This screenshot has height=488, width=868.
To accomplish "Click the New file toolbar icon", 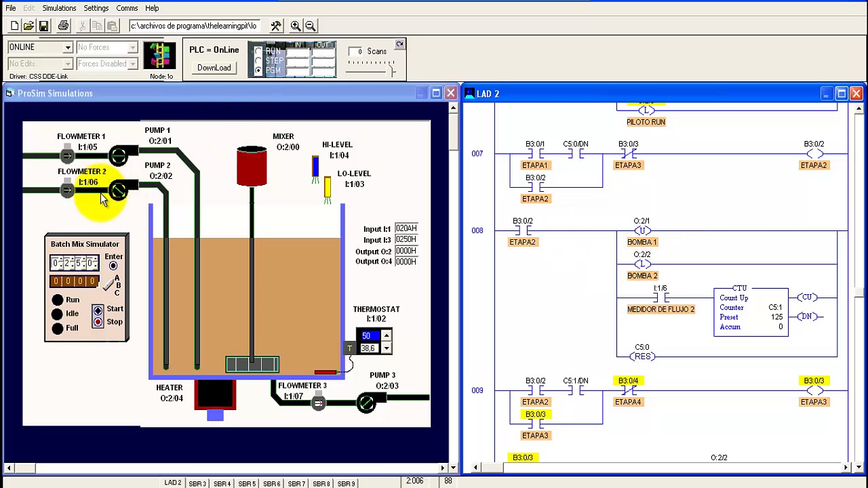I will [x=14, y=26].
